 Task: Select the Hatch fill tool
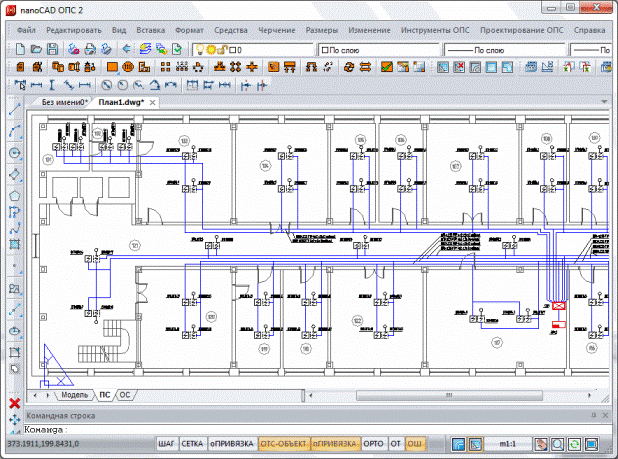tap(15, 244)
